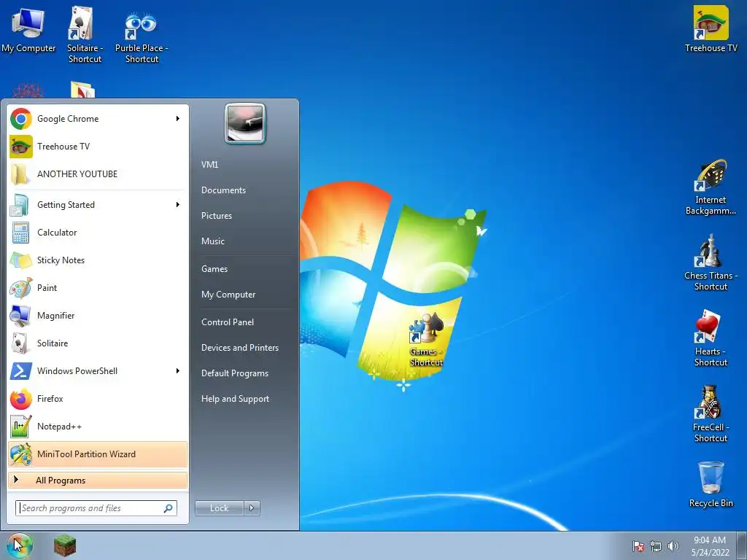Launch Sticky Notes icon
Viewport: 747px width, 560px height.
click(x=21, y=260)
